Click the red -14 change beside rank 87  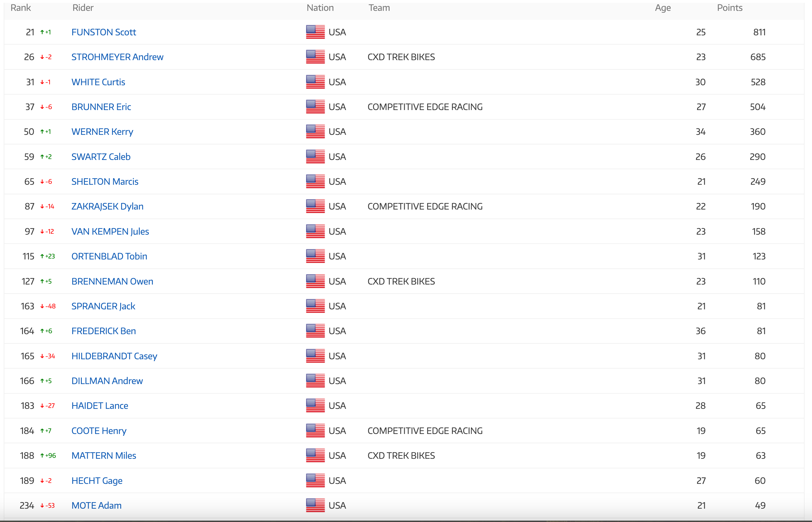[47, 206]
